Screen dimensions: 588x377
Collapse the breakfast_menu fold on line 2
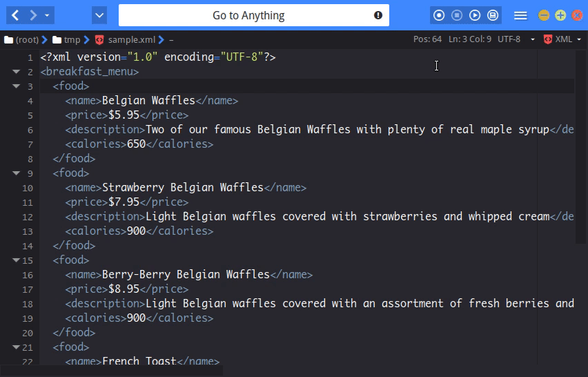[16, 71]
